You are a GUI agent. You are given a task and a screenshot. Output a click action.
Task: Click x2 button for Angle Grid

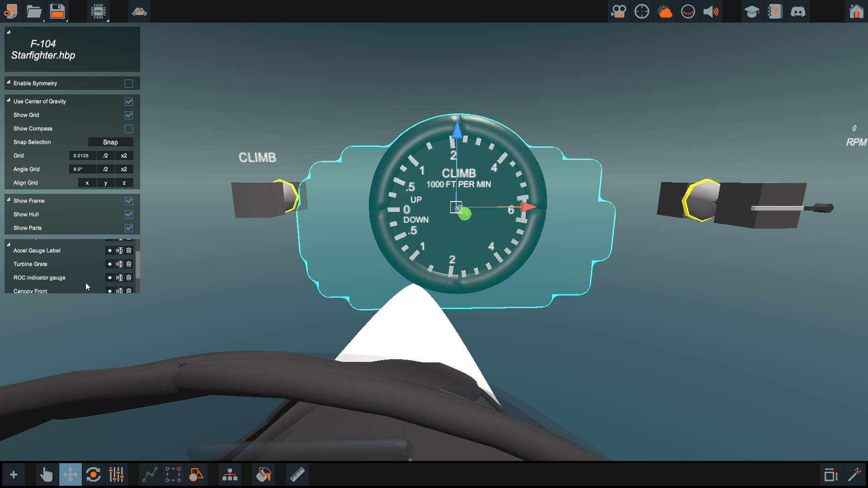pyautogui.click(x=124, y=169)
